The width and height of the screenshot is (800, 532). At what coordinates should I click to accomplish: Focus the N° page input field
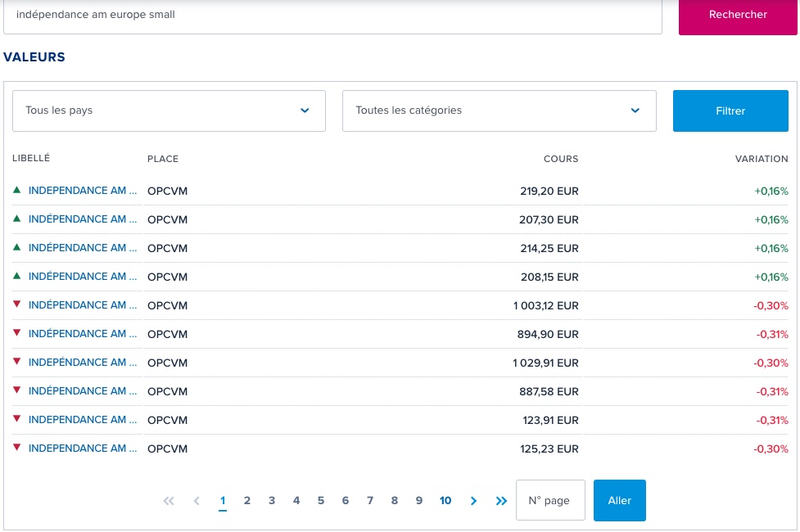coord(549,501)
